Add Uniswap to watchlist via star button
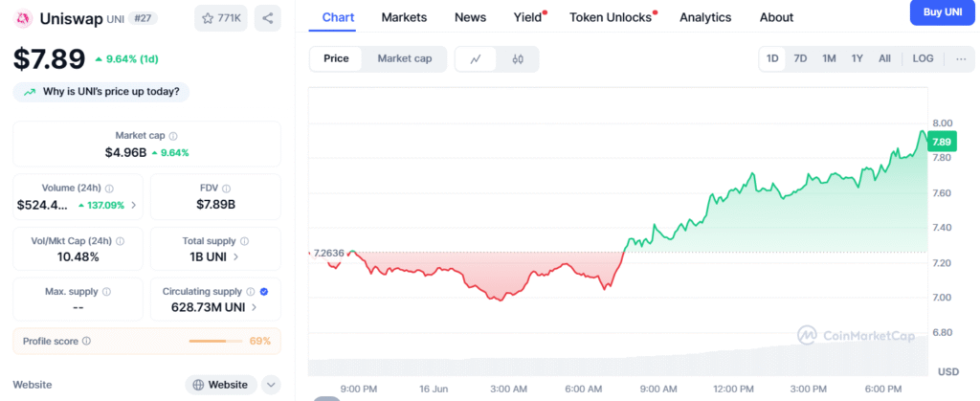This screenshot has height=401, width=980. pos(221,19)
